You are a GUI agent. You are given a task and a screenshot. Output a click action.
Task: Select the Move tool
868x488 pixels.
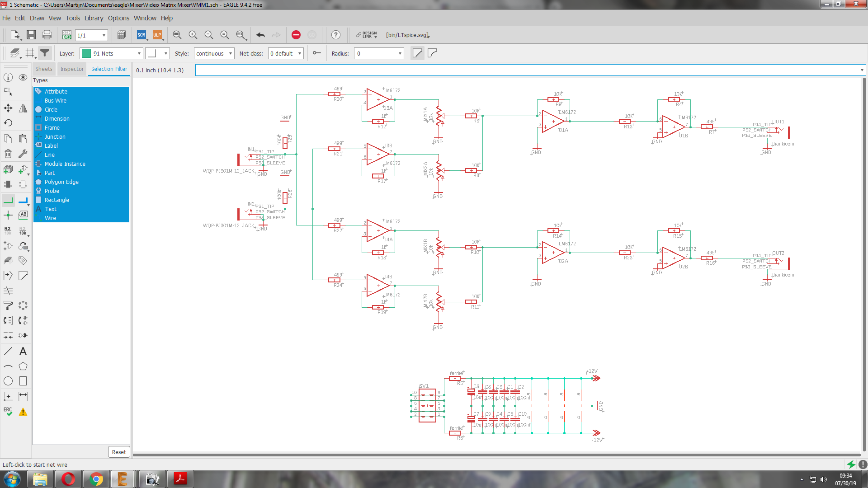click(8, 108)
